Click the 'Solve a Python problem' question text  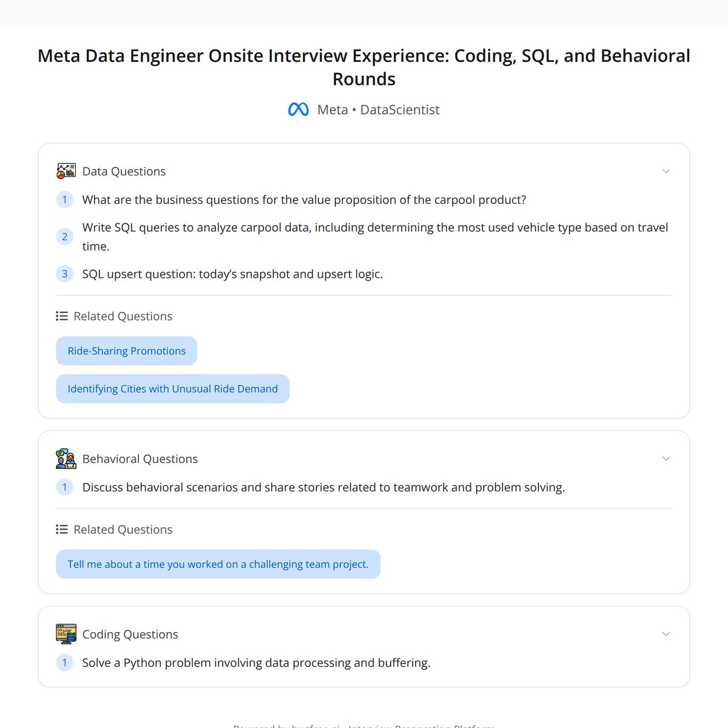(257, 662)
